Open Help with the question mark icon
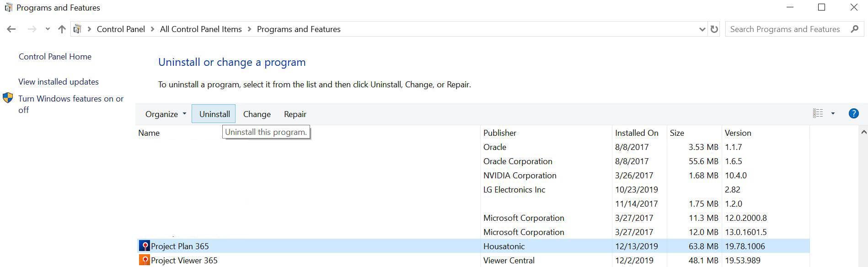 pyautogui.click(x=853, y=113)
